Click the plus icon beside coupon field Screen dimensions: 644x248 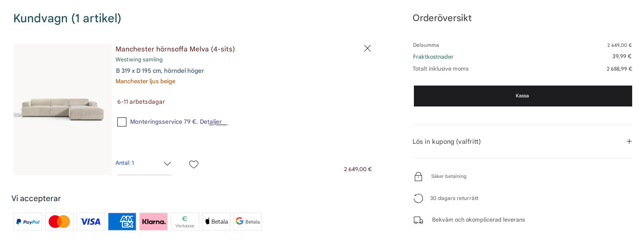[x=629, y=142]
